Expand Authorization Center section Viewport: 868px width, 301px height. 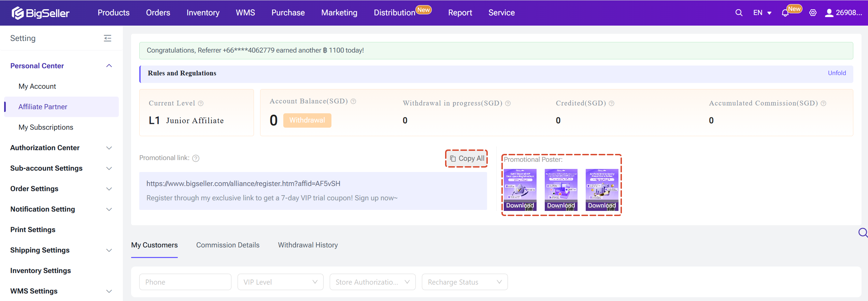109,148
